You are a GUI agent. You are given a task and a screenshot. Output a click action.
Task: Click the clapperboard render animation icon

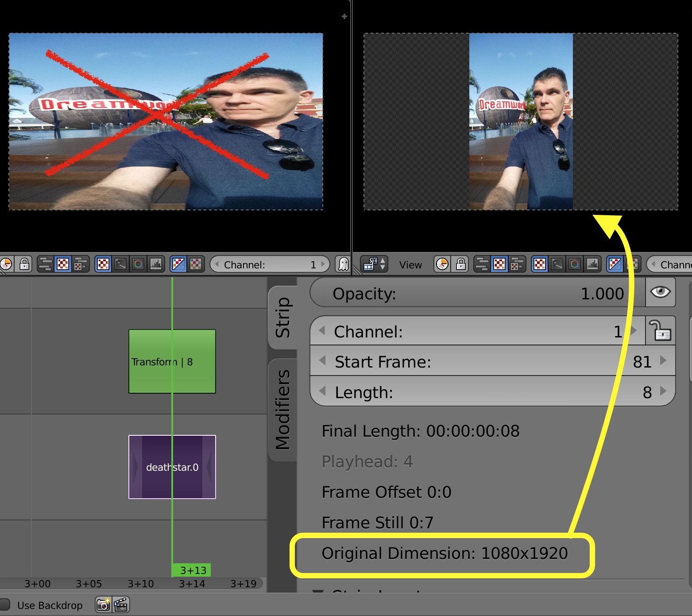121,604
